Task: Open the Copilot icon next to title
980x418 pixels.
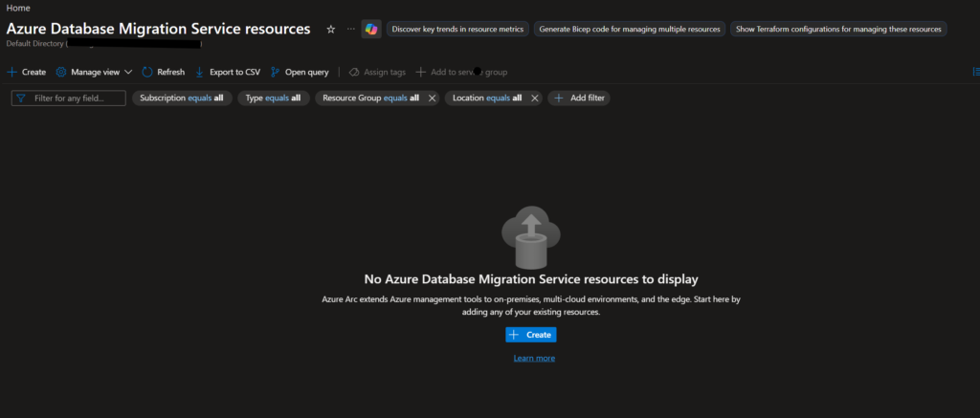Action: pos(370,30)
